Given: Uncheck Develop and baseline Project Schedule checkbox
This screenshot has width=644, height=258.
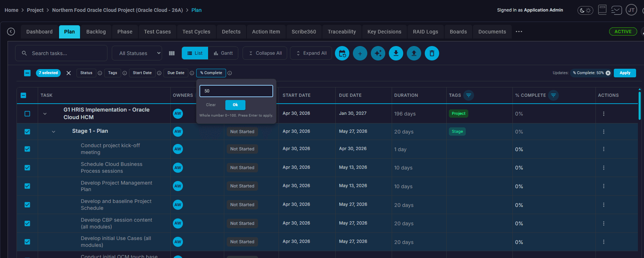Looking at the screenshot, I should 27,205.
